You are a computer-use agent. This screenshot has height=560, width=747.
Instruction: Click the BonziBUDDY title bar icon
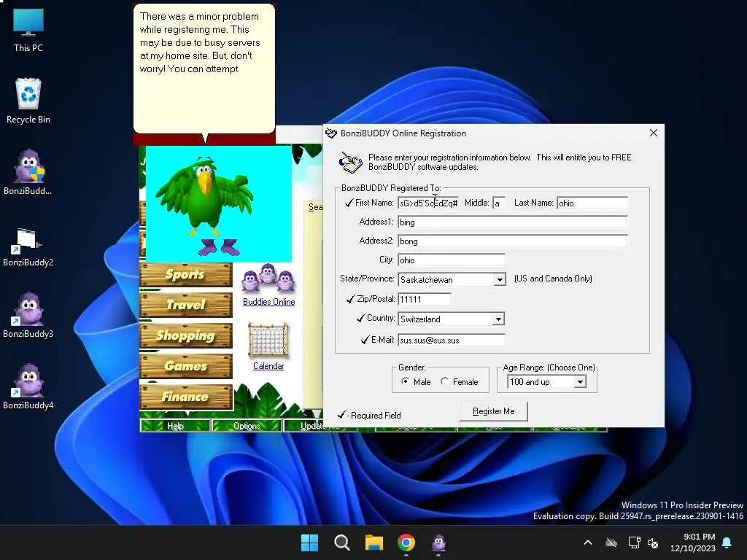point(331,133)
